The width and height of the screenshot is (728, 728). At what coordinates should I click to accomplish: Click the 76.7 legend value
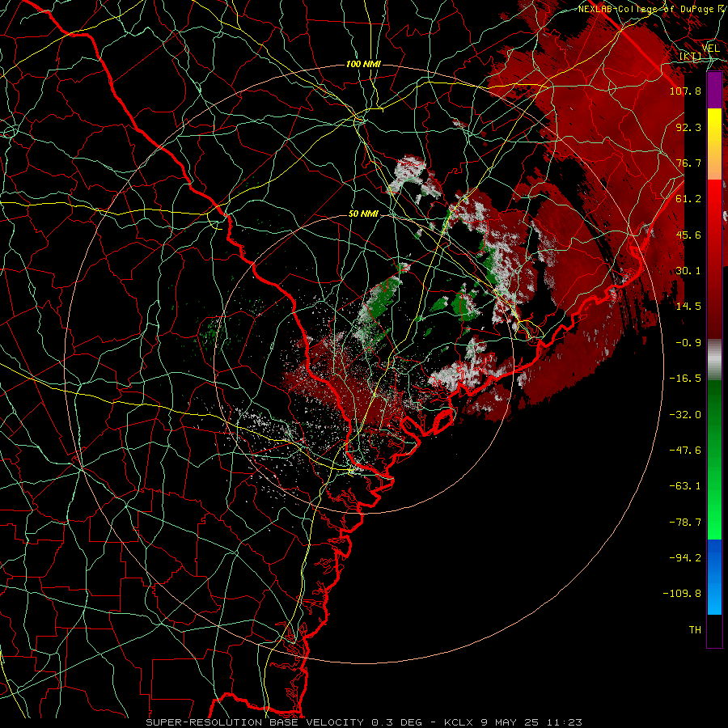click(688, 163)
